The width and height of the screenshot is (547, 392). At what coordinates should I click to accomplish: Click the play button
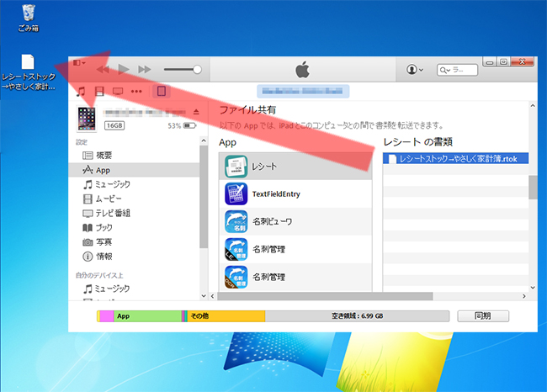pos(124,70)
